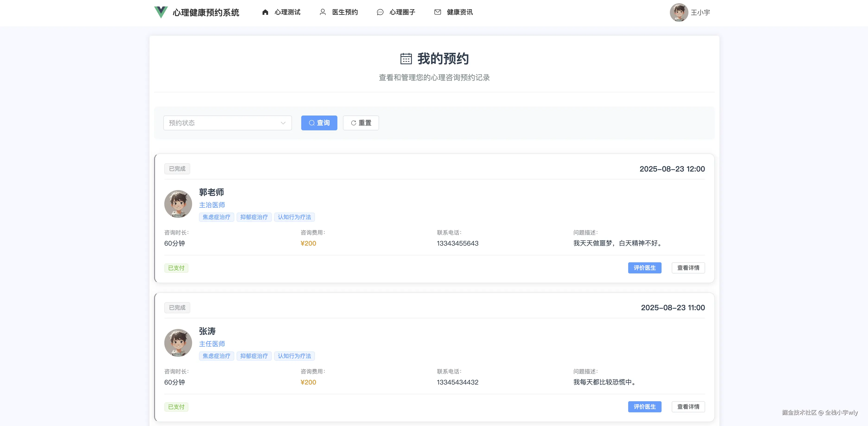Viewport: 868px width, 426px height.
Task: Click the 已完成 status badge on 张涛's appointment
Action: pyautogui.click(x=177, y=307)
